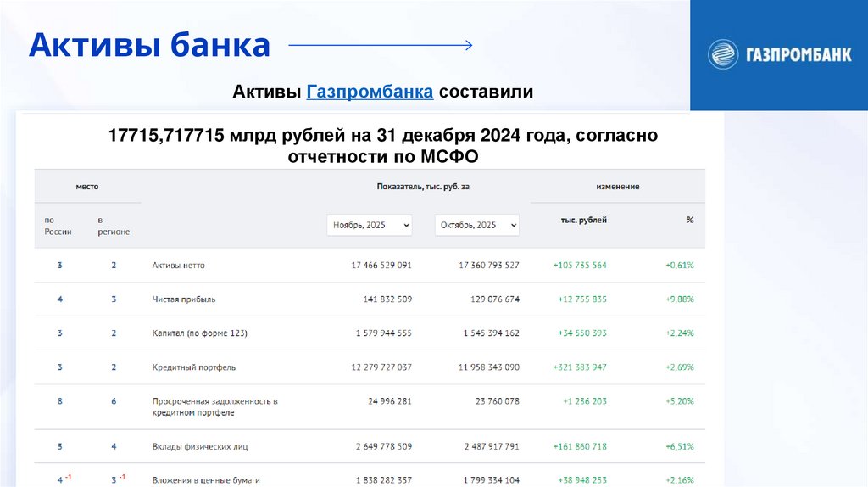Screen dimensions: 868x487
Task: Click the value 2 649 778 509
Action: point(384,446)
